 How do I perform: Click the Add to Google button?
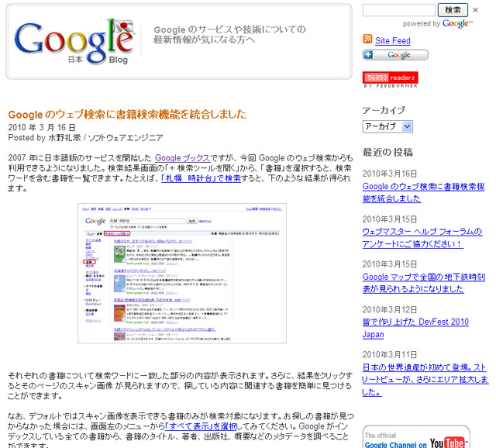point(395,55)
